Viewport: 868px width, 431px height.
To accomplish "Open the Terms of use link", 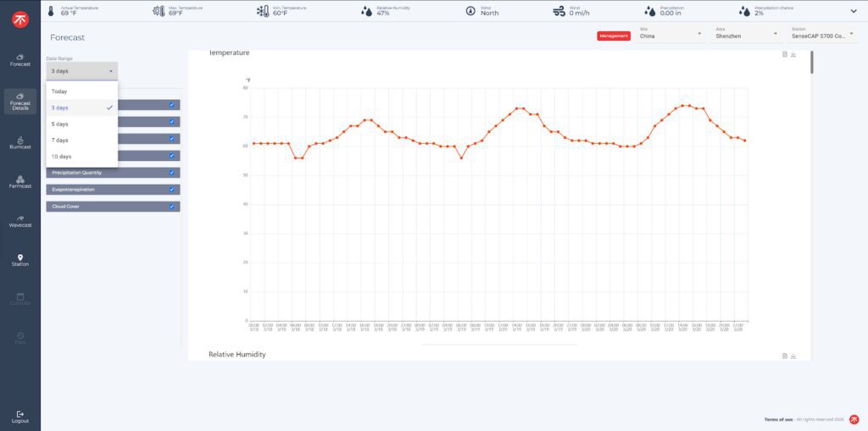I will click(x=779, y=419).
